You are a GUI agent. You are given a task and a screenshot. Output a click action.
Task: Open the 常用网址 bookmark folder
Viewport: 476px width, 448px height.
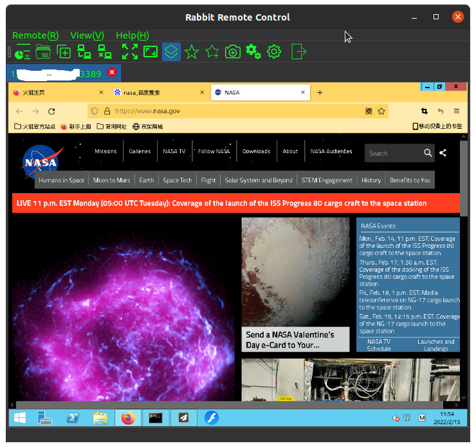(x=112, y=126)
